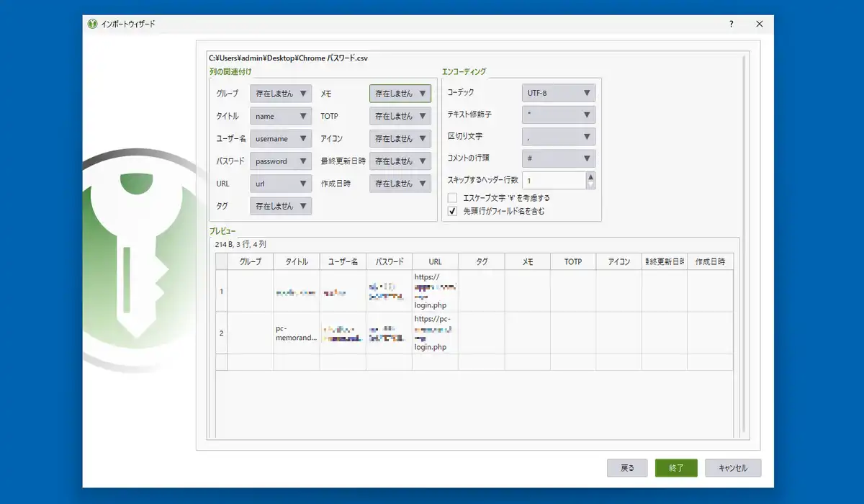
Task: Open the アイコン column dropdown
Action: tap(400, 138)
